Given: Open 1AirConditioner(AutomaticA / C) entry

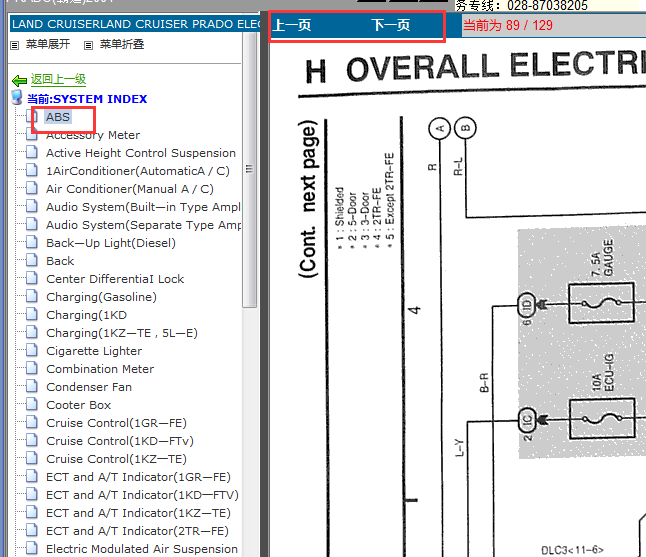Looking at the screenshot, I should point(138,171).
